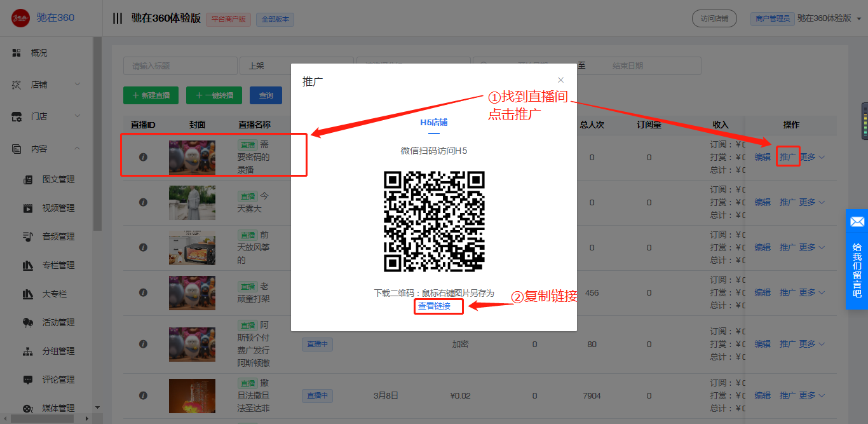Open thumbnail of 前天放风筝的 live
The width and height of the screenshot is (868, 424).
pyautogui.click(x=192, y=247)
